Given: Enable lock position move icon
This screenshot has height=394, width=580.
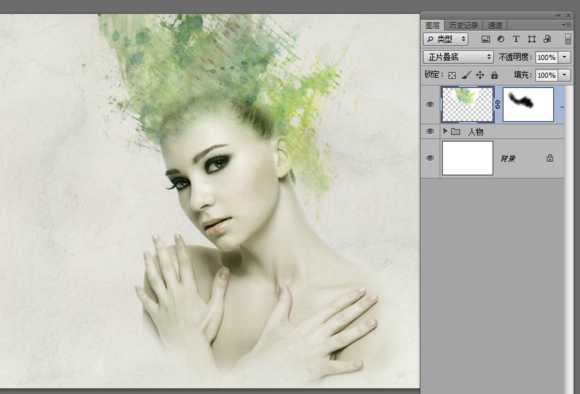Looking at the screenshot, I should pyautogui.click(x=480, y=75).
